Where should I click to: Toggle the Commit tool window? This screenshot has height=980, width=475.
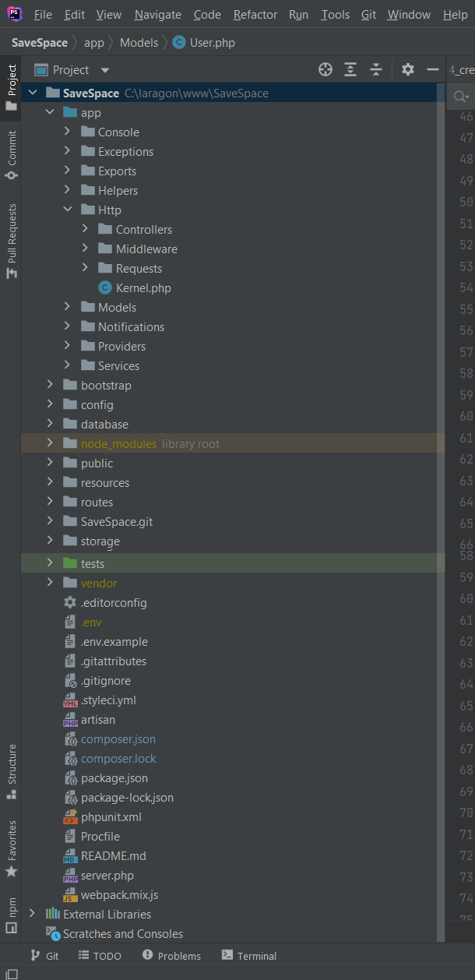tap(11, 155)
